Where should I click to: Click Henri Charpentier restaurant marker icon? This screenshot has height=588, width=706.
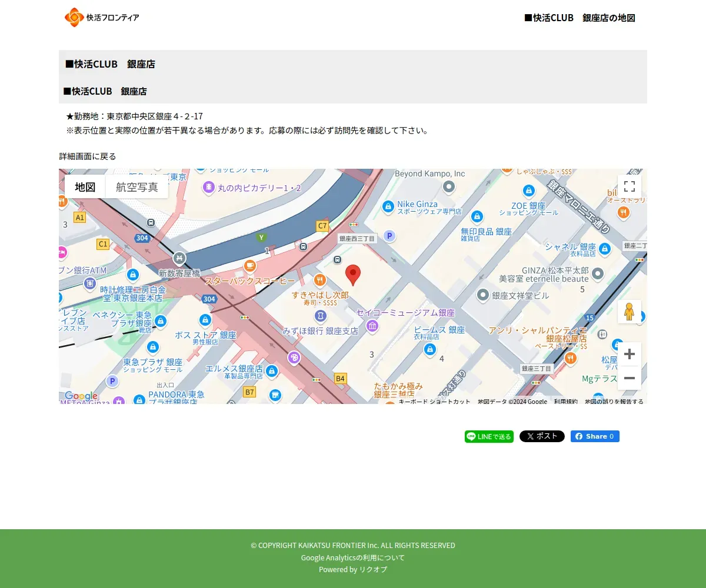click(570, 358)
